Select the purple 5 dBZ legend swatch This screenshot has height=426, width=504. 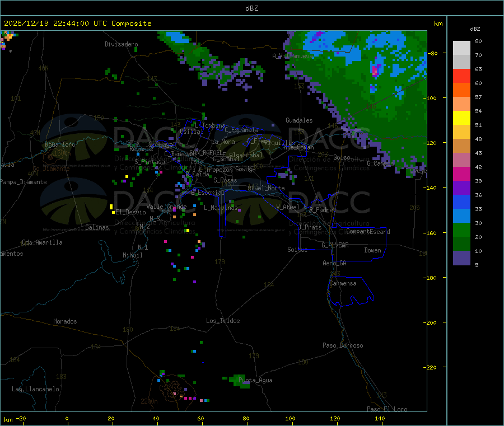[461, 258]
